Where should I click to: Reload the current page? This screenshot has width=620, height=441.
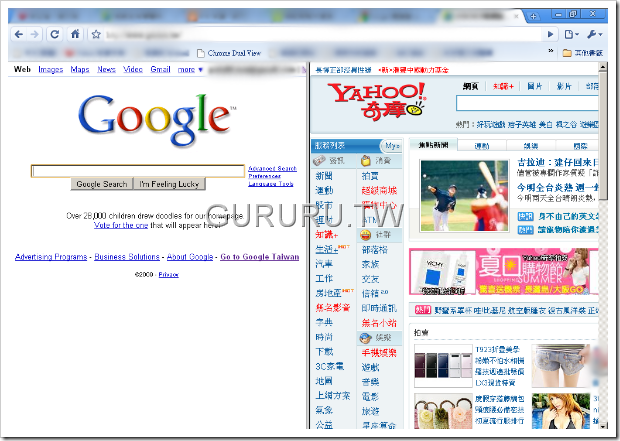[x=55, y=34]
